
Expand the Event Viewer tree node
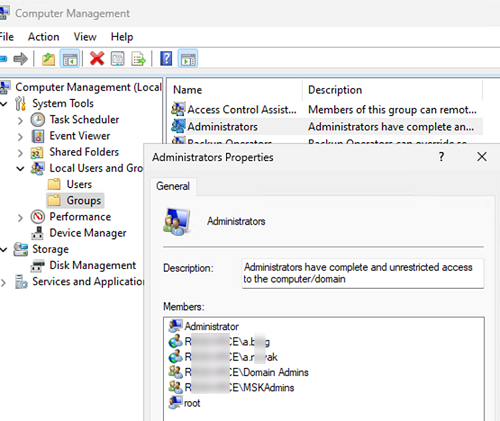(20, 137)
